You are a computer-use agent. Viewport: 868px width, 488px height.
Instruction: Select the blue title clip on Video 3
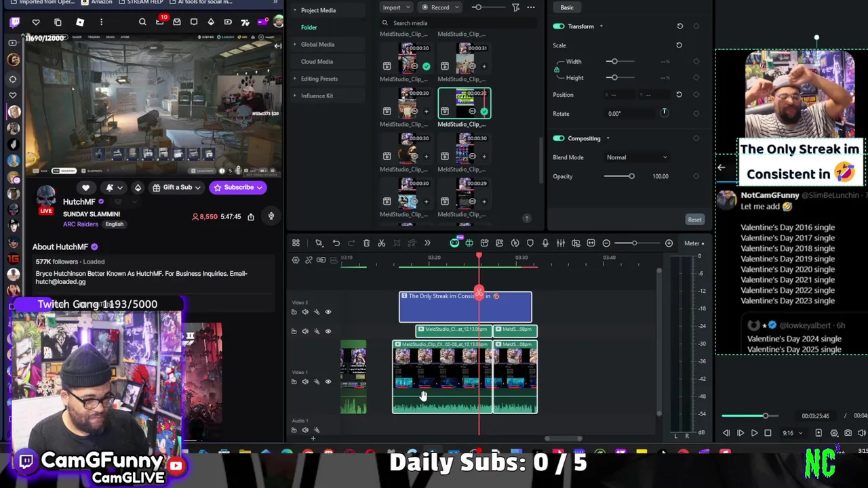click(x=465, y=307)
